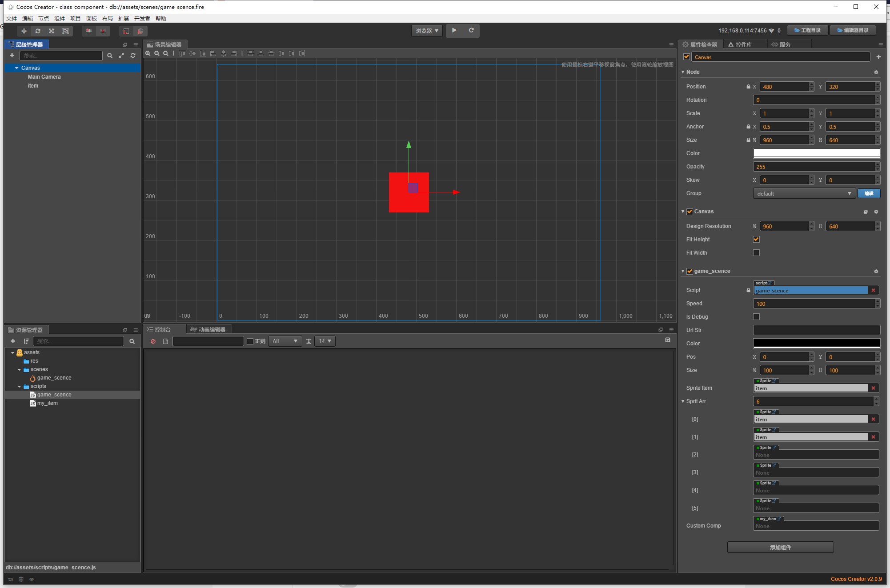The image size is (890, 588).
Task: Toggle the Fit Height checkbox
Action: (756, 240)
